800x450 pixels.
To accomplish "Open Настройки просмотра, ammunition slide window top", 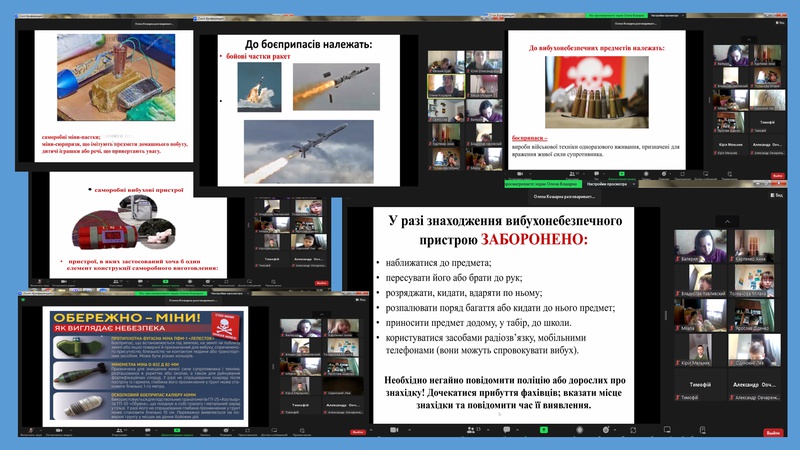I will [667, 15].
